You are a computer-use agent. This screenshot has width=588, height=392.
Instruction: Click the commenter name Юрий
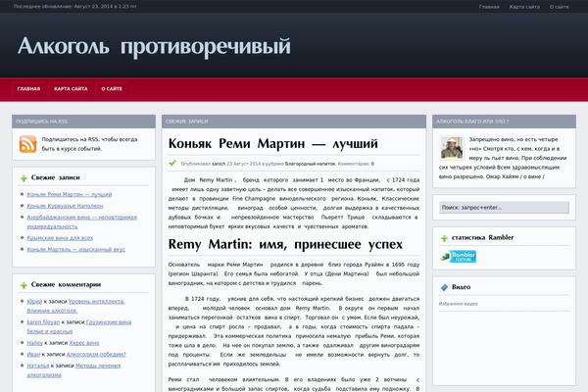click(x=34, y=301)
